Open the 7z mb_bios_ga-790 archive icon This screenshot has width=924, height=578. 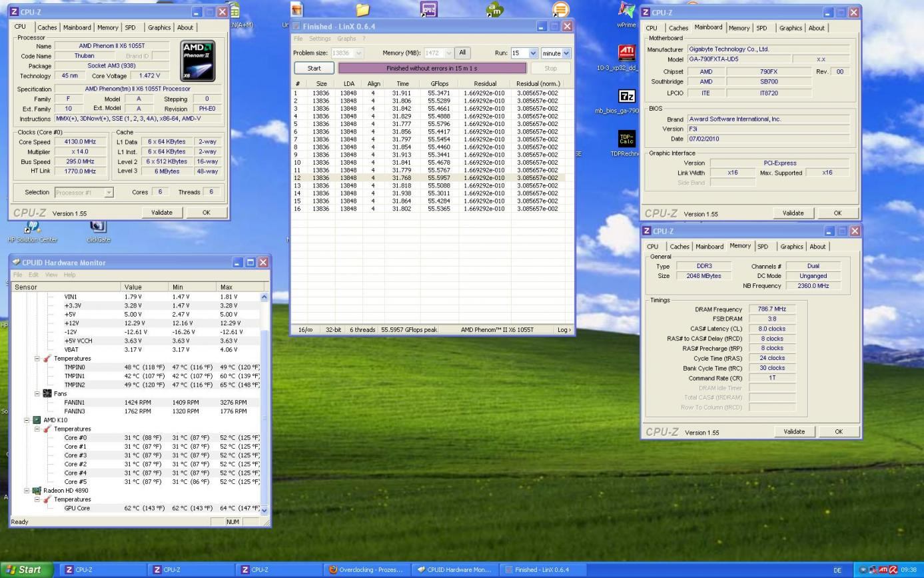tap(627, 97)
